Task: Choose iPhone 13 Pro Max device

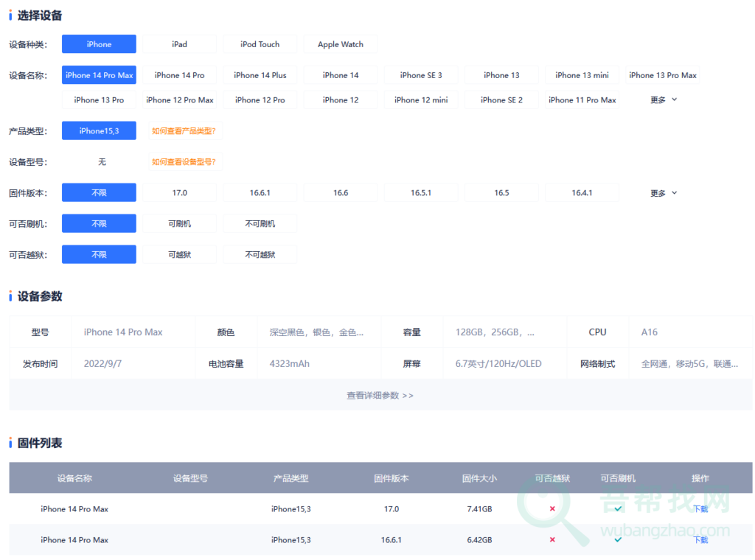Action: coord(662,75)
